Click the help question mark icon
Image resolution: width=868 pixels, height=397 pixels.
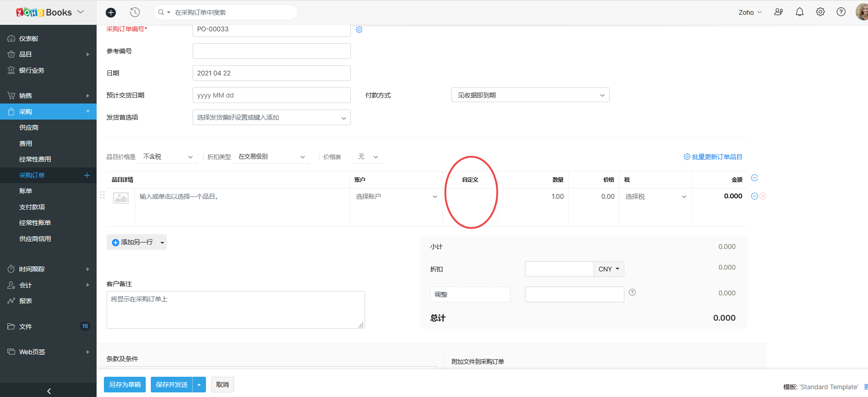tap(841, 12)
